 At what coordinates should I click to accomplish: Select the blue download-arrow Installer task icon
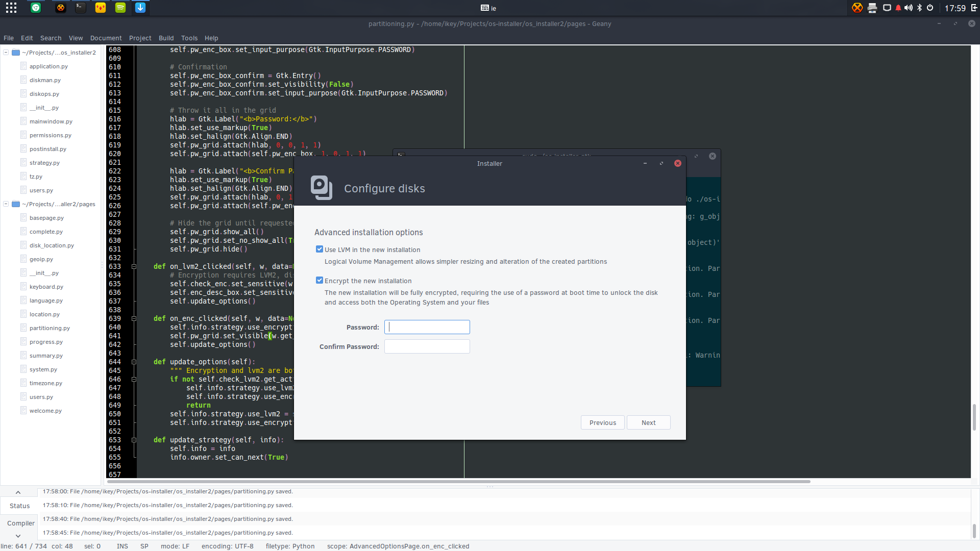click(140, 8)
